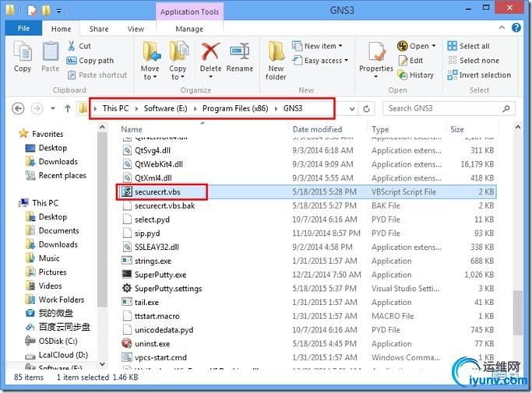Click Software (E:) in address bar

pos(166,108)
